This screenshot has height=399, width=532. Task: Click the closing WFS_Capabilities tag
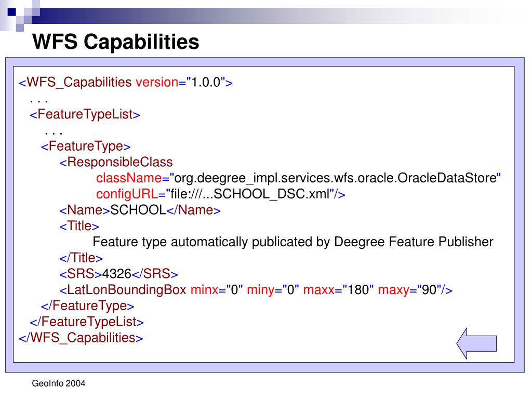coord(81,338)
